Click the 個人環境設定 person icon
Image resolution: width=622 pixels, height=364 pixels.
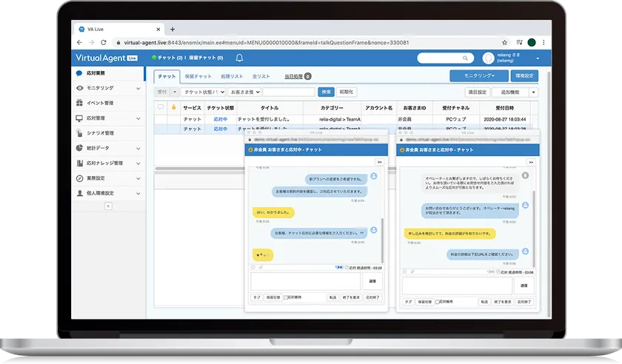79,193
